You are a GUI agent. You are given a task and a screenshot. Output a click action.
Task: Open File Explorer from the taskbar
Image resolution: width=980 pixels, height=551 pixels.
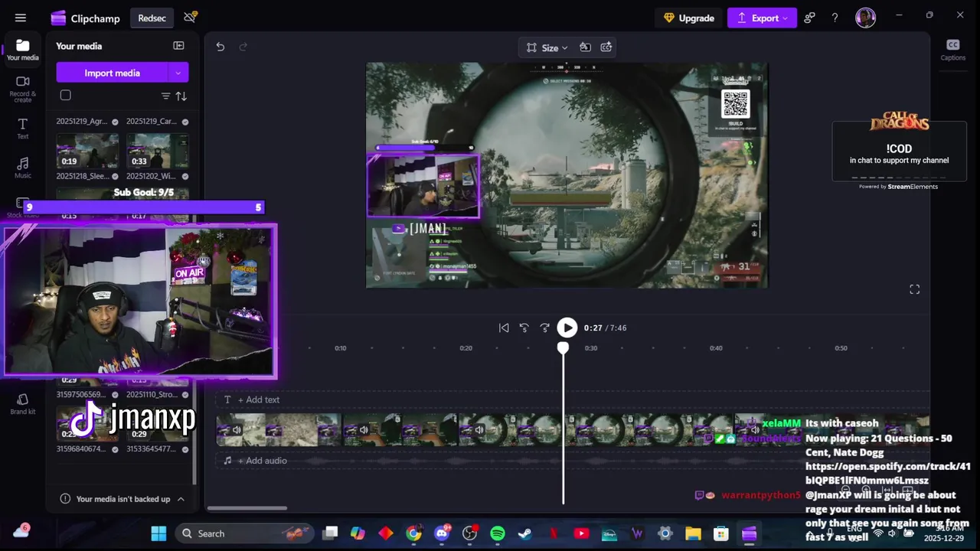[693, 533]
